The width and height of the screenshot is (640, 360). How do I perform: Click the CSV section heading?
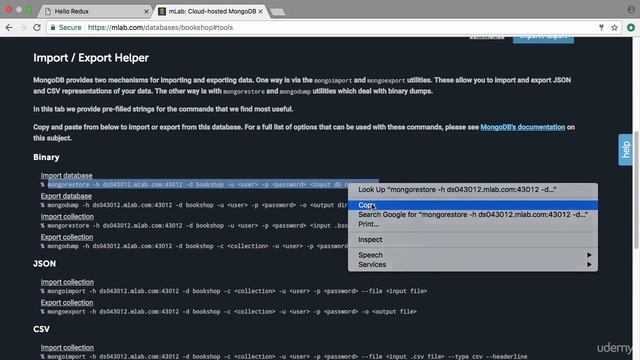pyautogui.click(x=41, y=329)
